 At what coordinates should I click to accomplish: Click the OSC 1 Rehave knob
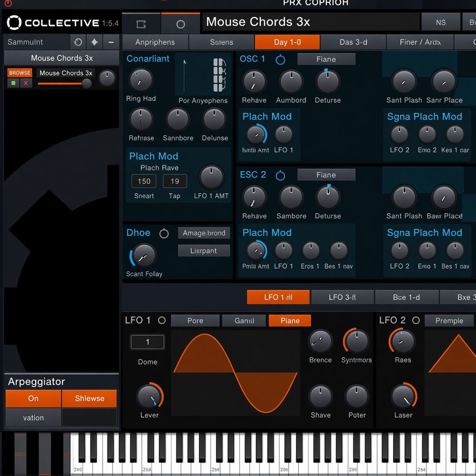click(254, 82)
